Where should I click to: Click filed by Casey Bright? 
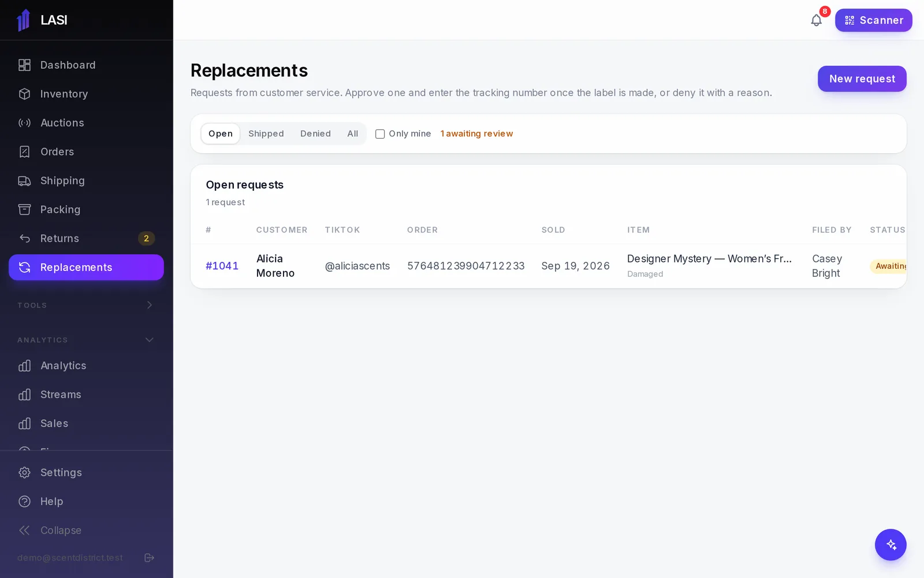pyautogui.click(x=827, y=266)
